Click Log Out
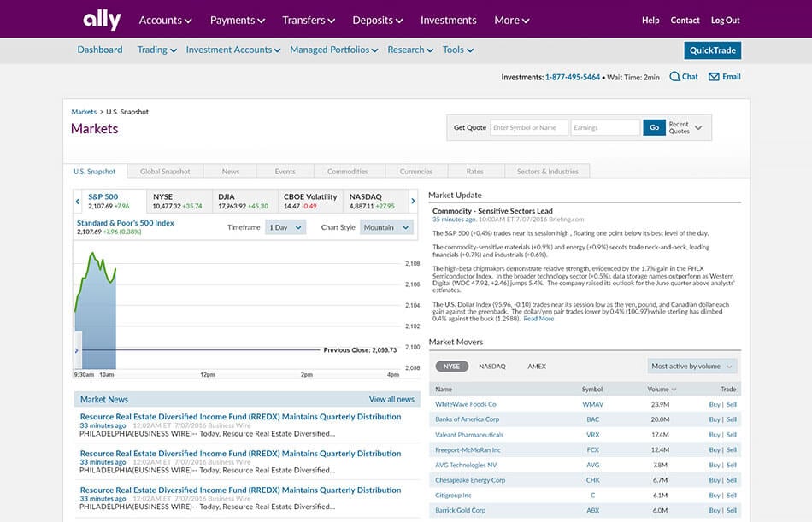 725,21
